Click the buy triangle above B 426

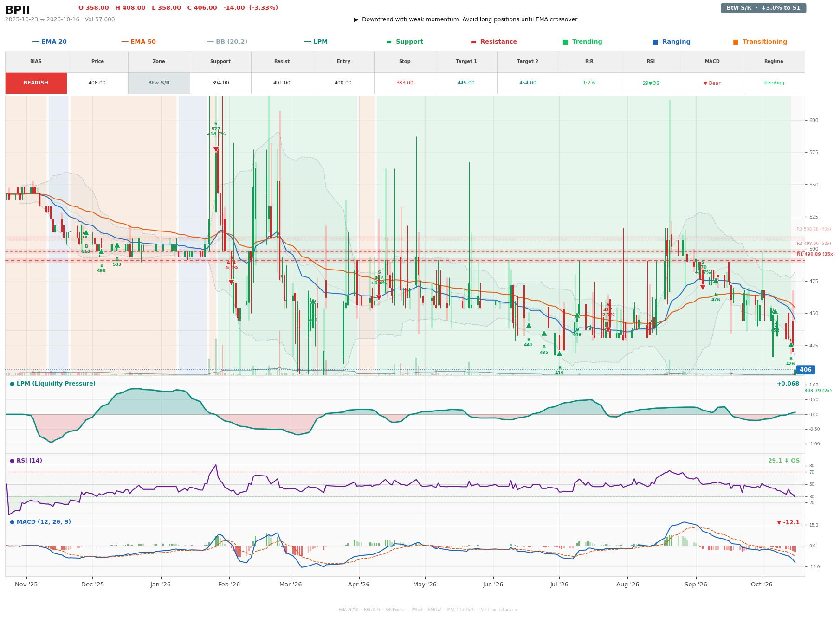(791, 345)
